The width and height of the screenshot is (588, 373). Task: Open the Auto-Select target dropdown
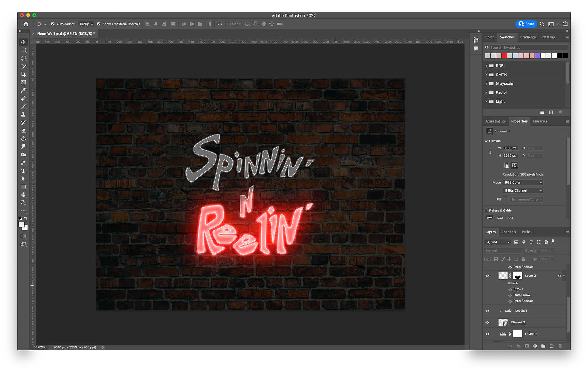pos(86,24)
